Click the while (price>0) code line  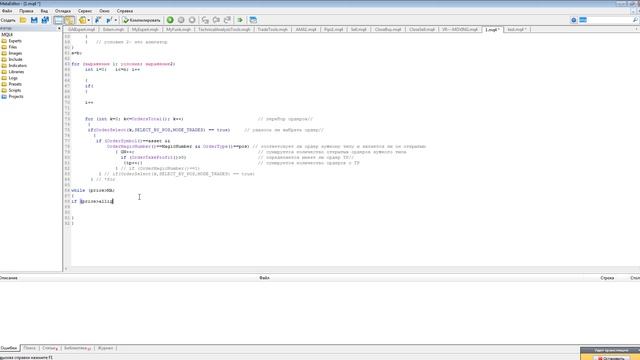coord(93,191)
